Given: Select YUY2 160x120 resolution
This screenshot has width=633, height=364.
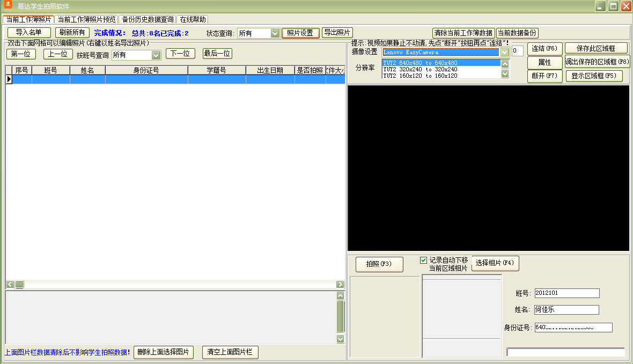Looking at the screenshot, I should [441, 76].
